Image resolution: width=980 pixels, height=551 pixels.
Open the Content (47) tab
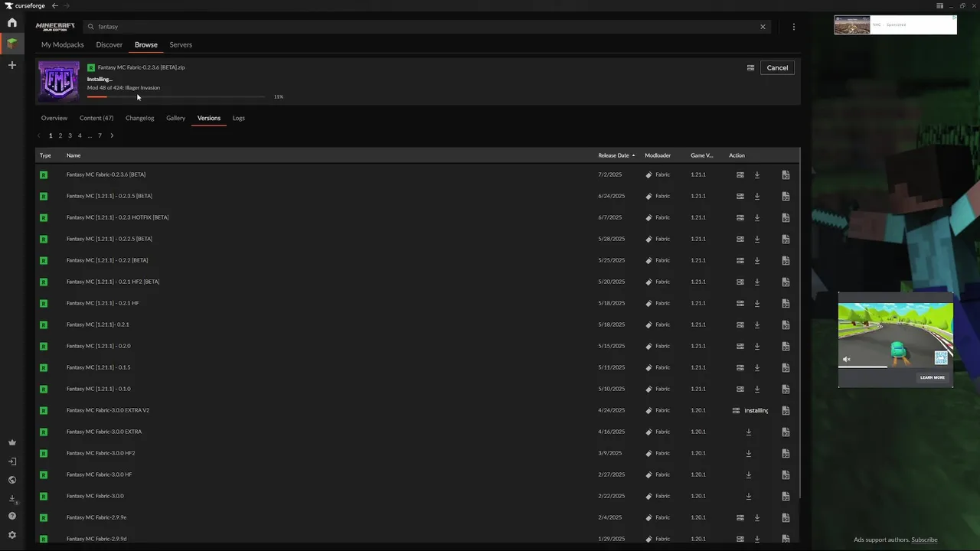pos(96,118)
